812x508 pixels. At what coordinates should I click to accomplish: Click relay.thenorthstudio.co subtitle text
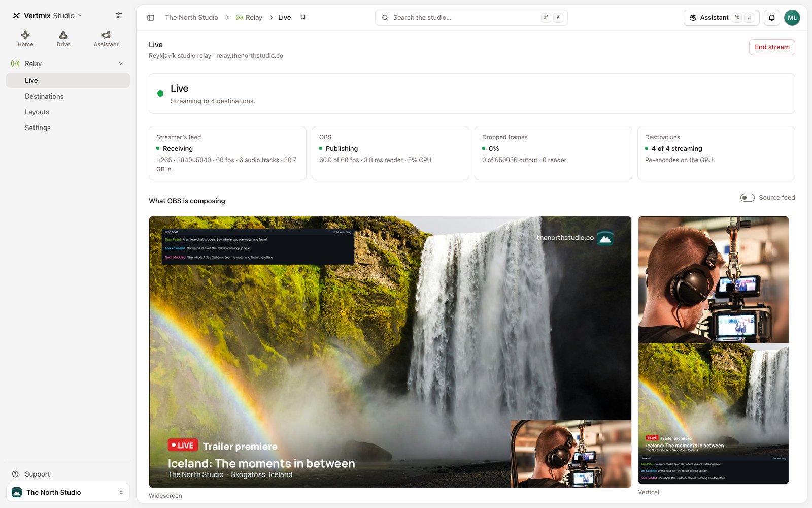(250, 56)
